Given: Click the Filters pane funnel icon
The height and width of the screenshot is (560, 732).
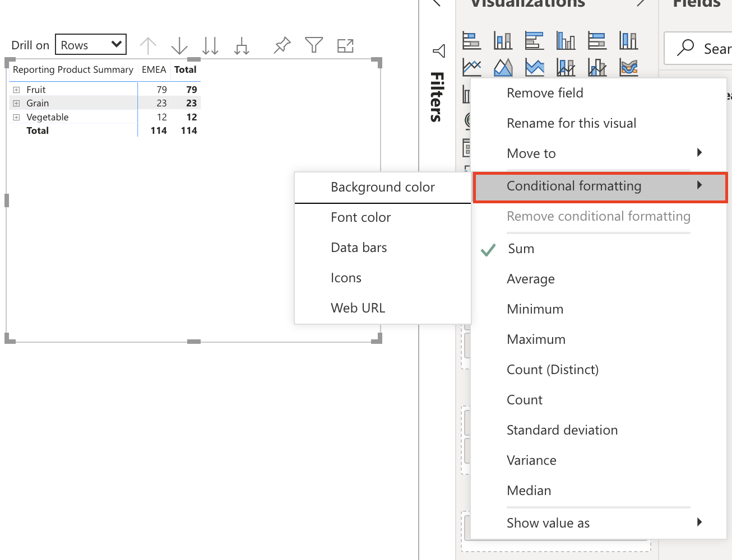Looking at the screenshot, I should coord(439,51).
